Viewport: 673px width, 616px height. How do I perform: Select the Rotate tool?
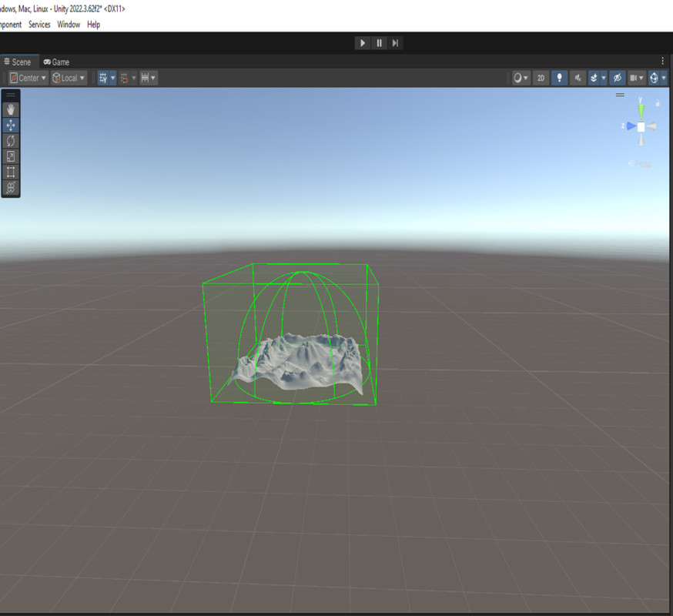[x=11, y=141]
